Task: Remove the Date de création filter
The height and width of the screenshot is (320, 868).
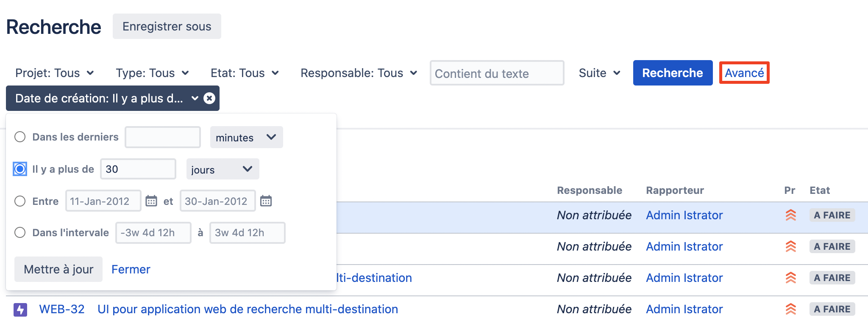Action: [209, 98]
